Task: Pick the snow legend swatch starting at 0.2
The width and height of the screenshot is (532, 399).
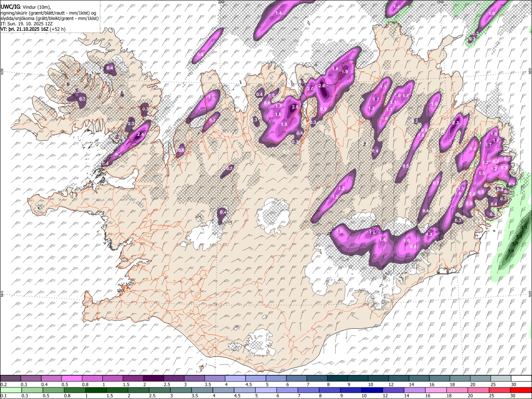Action: click(10, 379)
